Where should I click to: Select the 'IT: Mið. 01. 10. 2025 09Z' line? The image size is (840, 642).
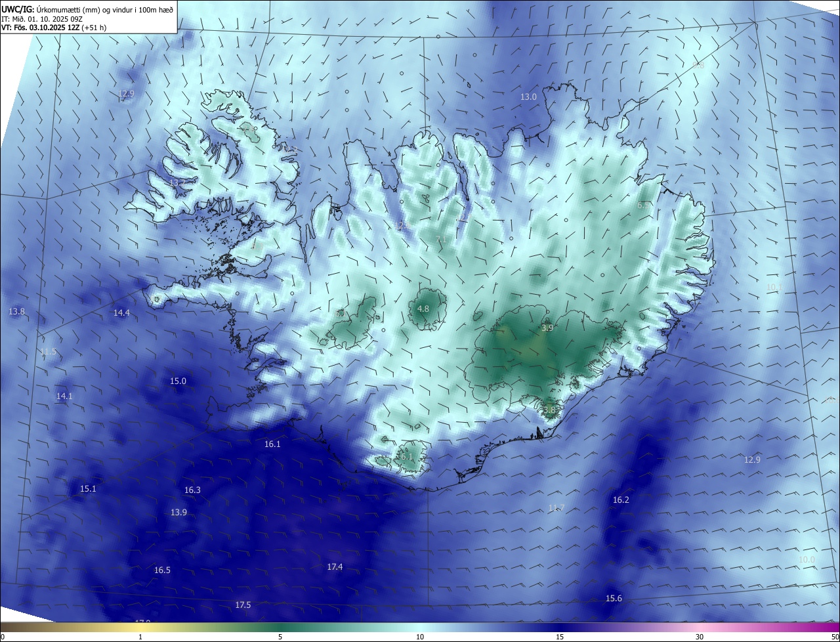point(41,18)
